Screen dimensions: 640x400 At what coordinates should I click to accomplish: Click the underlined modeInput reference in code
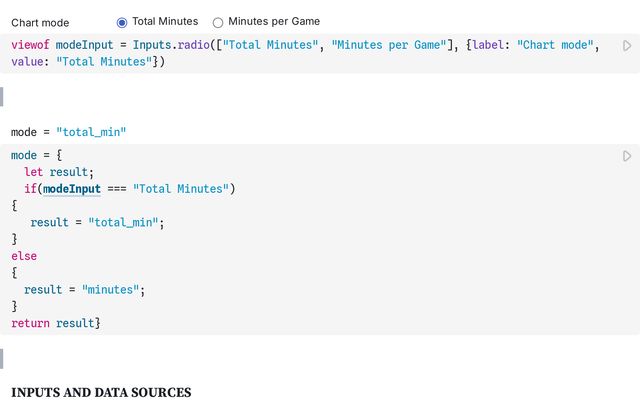pyautogui.click(x=72, y=189)
